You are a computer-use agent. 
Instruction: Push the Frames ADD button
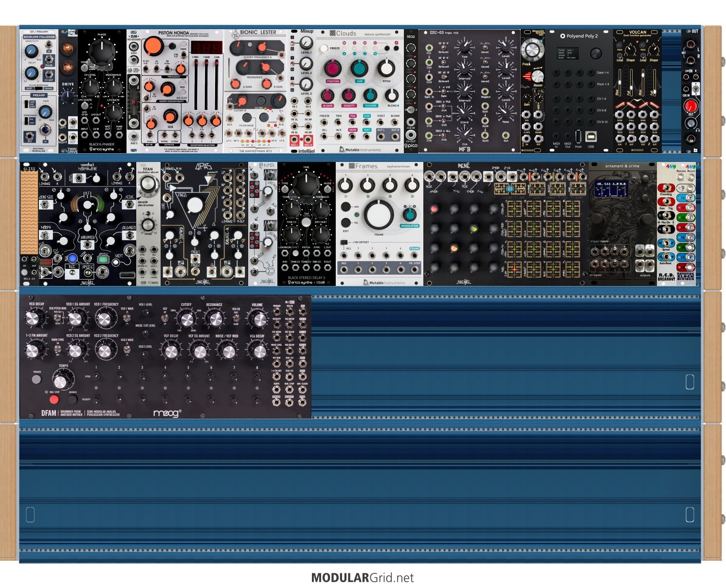(x=346, y=207)
